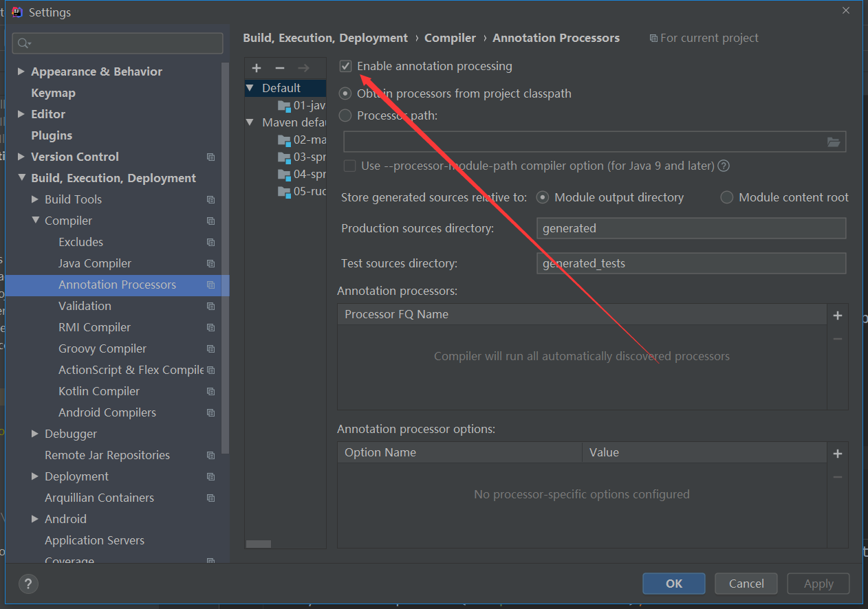Viewport: 868px width, 609px height.
Task: Add annotation processor with plus button
Action: coord(838,315)
